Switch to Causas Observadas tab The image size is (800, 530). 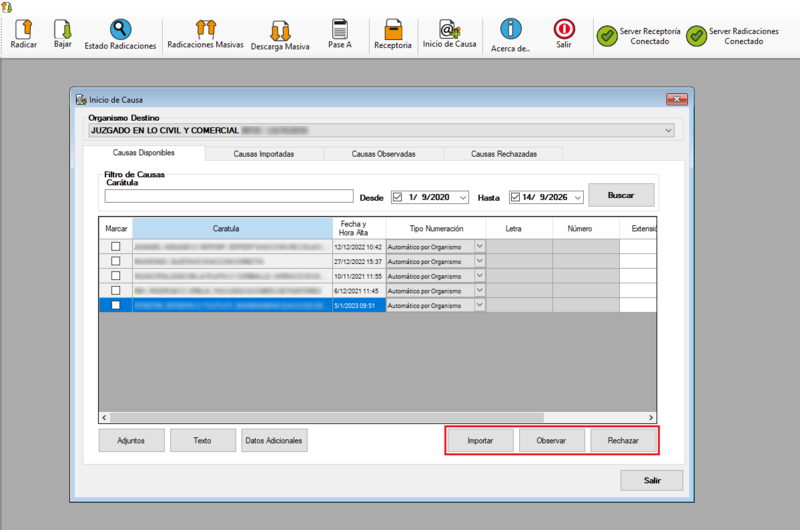click(x=383, y=154)
